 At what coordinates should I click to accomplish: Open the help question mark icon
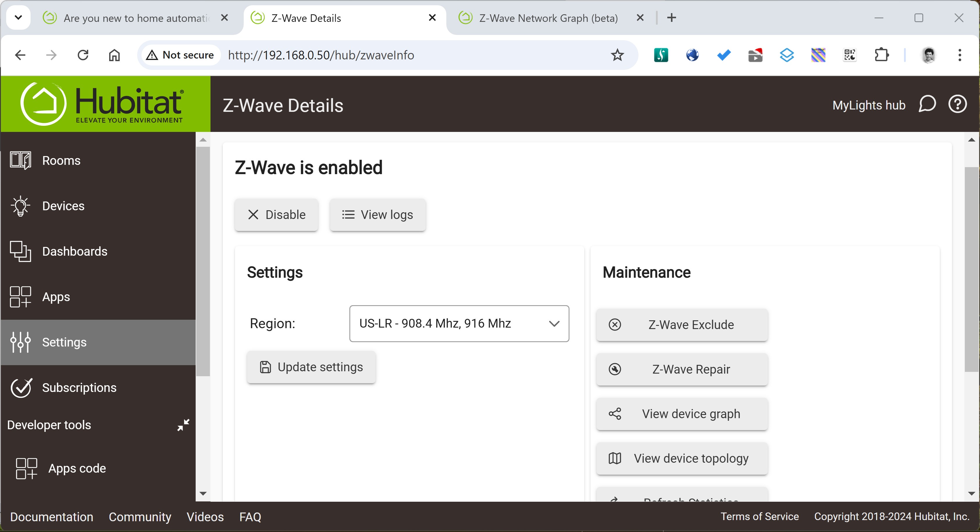[x=958, y=104]
